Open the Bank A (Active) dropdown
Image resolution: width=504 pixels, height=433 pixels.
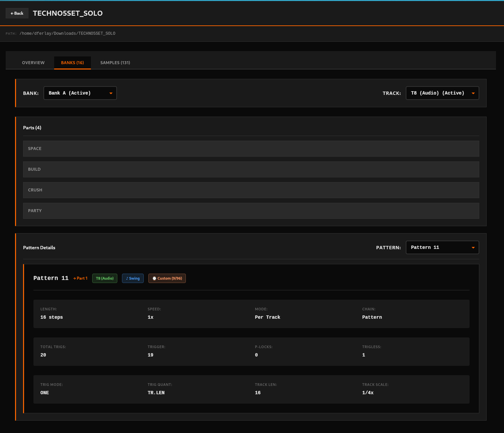pos(80,93)
